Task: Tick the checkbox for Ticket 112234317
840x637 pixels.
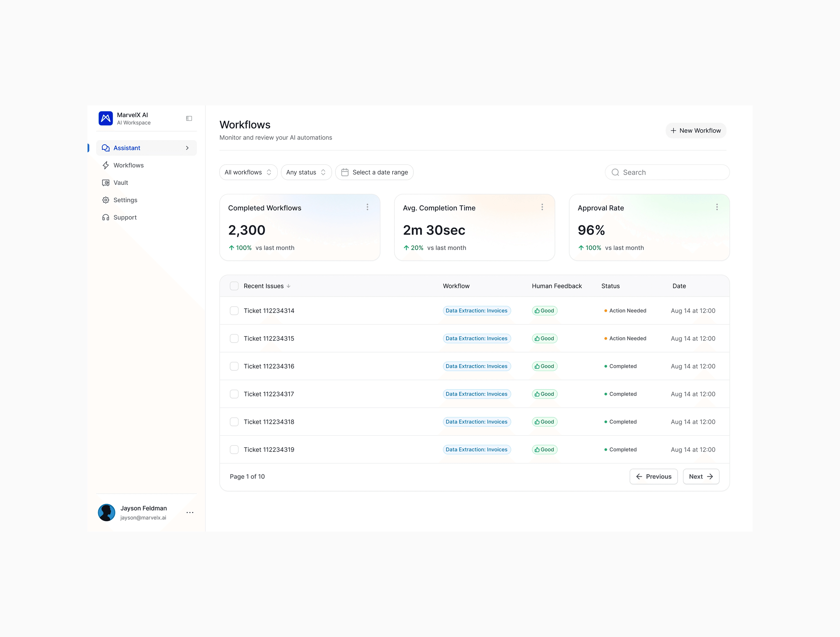Action: coord(234,394)
